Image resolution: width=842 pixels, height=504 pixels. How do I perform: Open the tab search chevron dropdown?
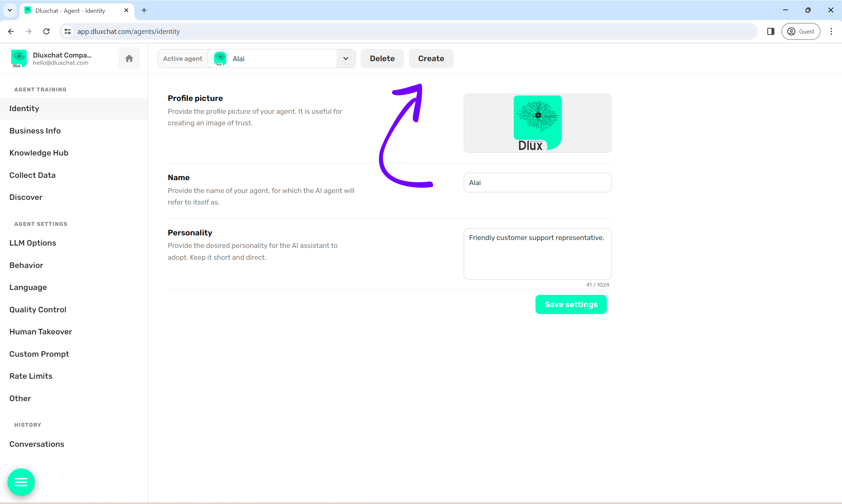tap(10, 10)
